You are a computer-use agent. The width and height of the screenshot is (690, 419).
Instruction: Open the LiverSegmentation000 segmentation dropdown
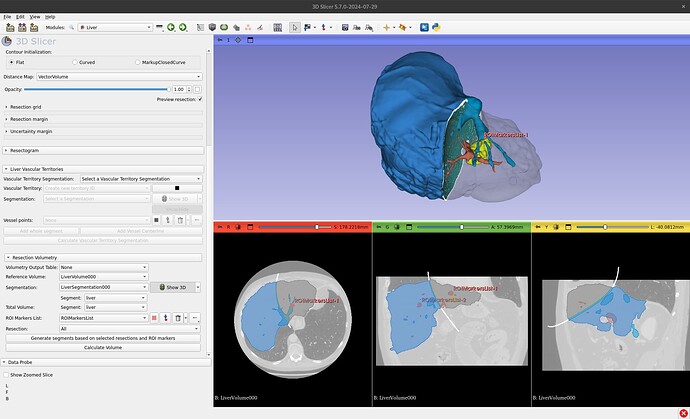tap(104, 287)
